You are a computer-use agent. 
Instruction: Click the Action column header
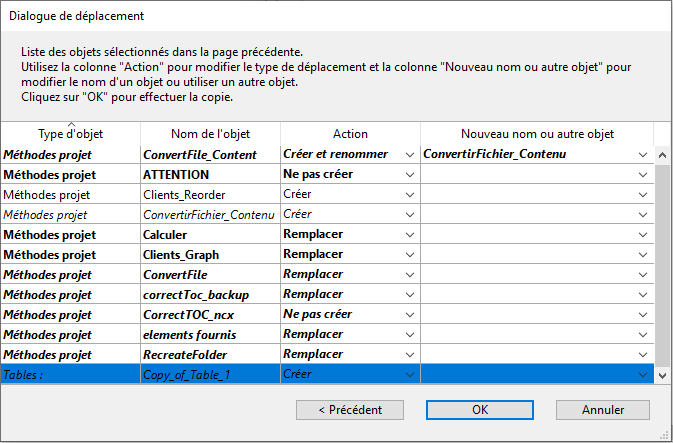click(x=350, y=134)
